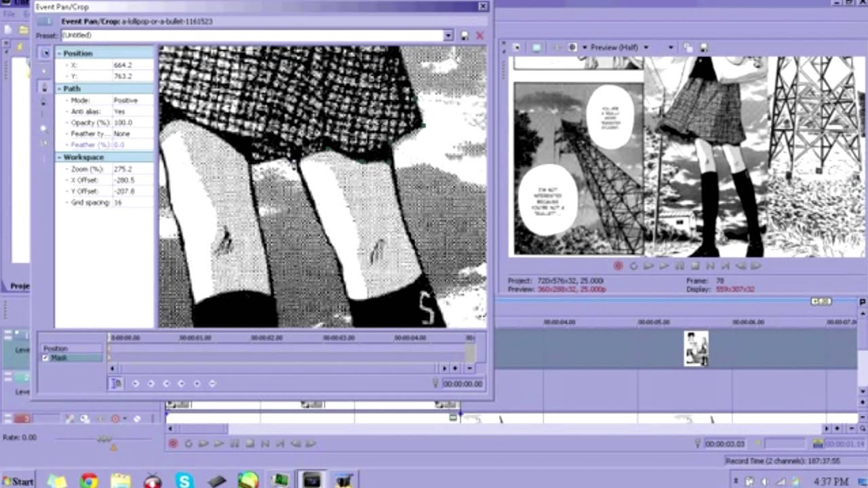Click the manga clip thumbnail on timeline
The height and width of the screenshot is (488, 868).
(696, 348)
